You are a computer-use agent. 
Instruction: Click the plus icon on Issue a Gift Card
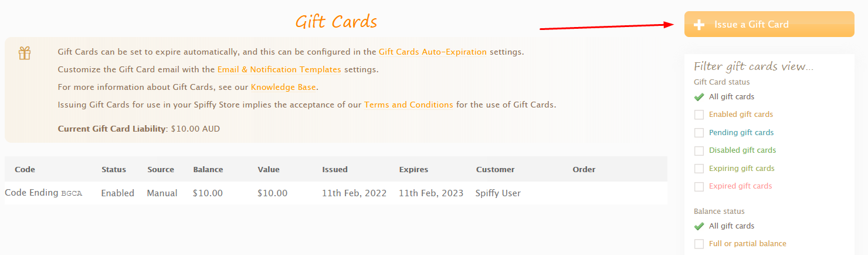point(699,25)
